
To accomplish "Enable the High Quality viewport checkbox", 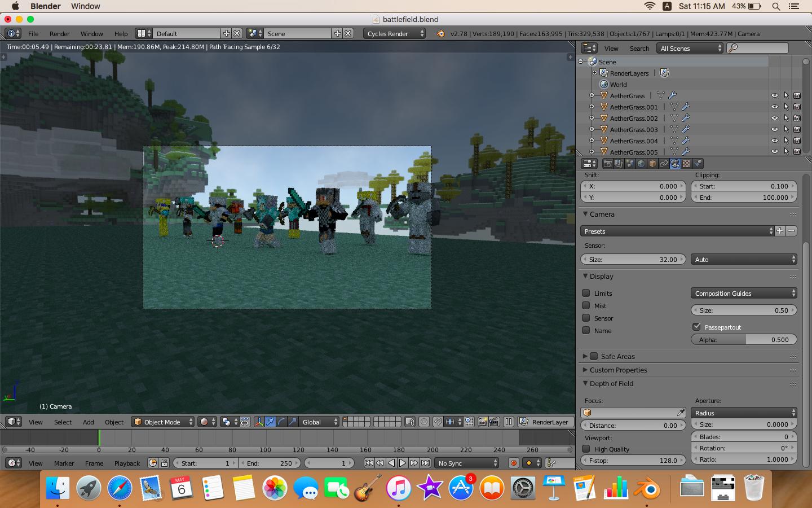I will (586, 449).
